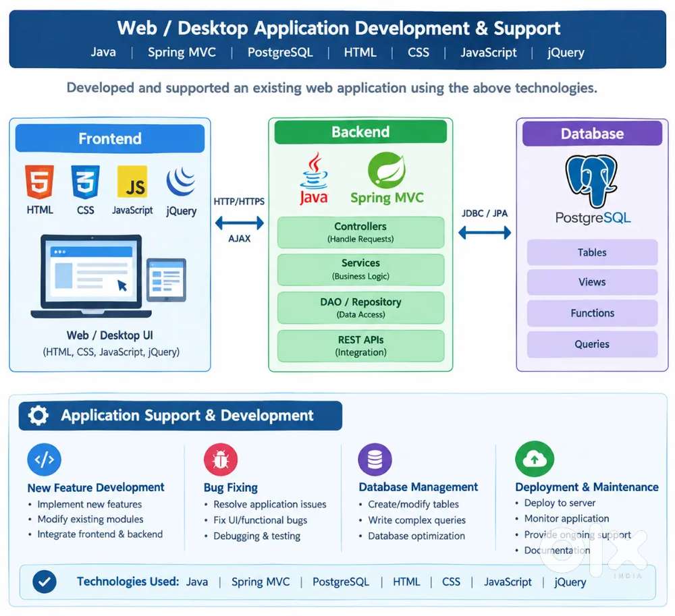This screenshot has width=675, height=616.
Task: Click the Tables box in Database
Action: (593, 252)
